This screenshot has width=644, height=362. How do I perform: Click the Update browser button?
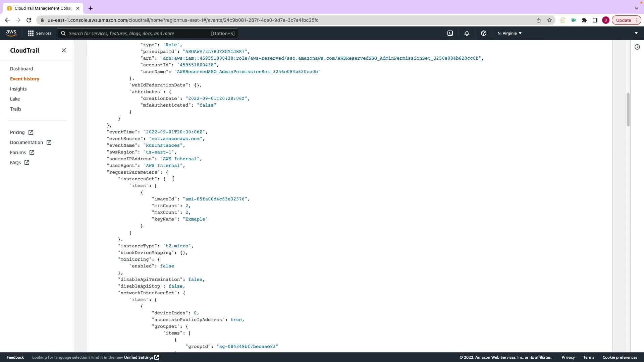pyautogui.click(x=624, y=20)
